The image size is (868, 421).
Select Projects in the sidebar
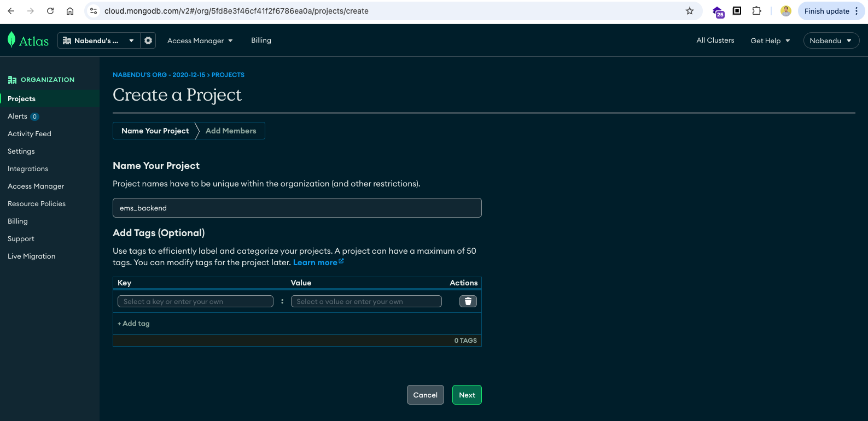[x=50, y=99]
